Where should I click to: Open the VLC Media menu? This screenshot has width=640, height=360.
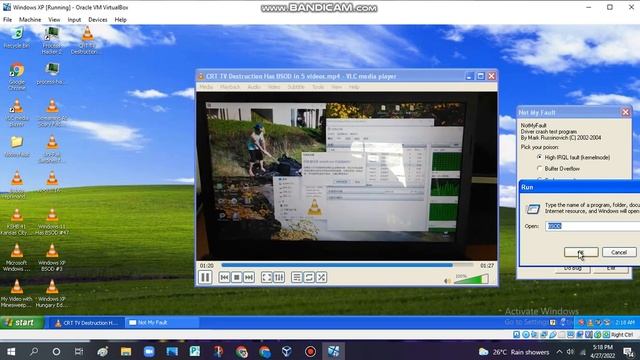pos(206,87)
